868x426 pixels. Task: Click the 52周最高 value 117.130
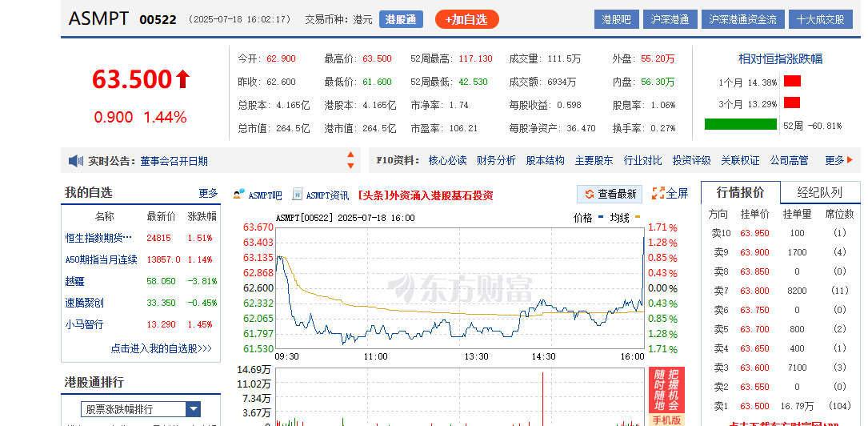pos(475,58)
